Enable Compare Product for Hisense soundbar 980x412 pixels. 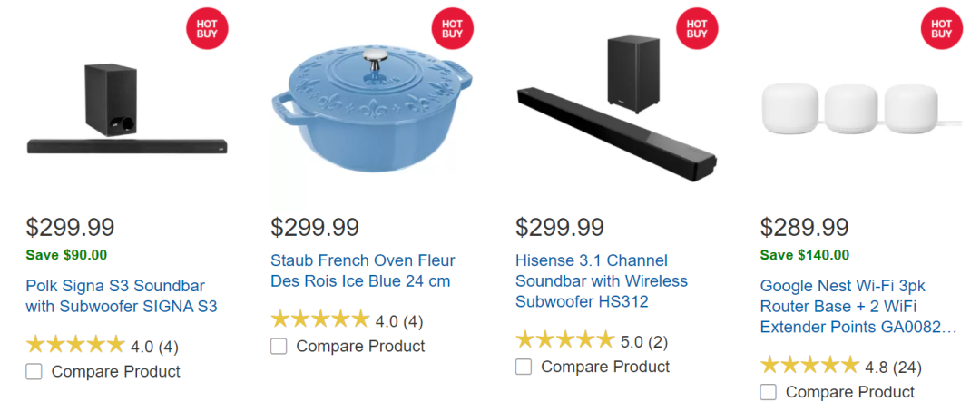coord(524,367)
